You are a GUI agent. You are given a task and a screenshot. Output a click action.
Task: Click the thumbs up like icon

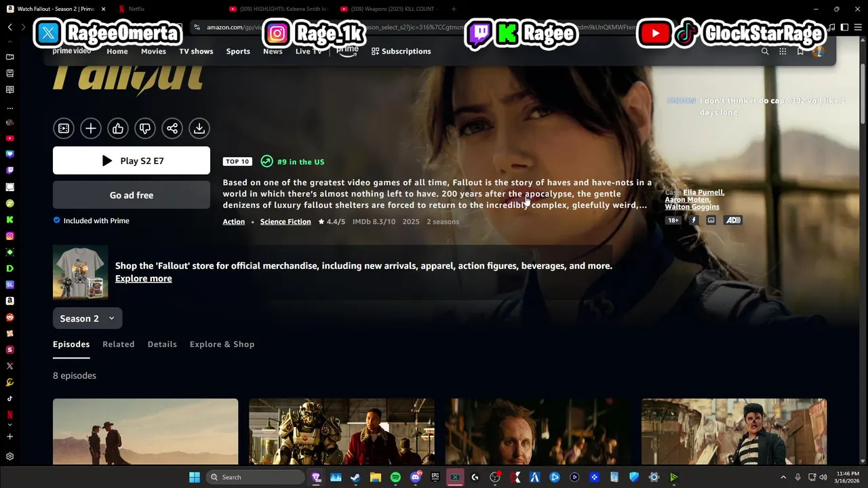pyautogui.click(x=118, y=128)
